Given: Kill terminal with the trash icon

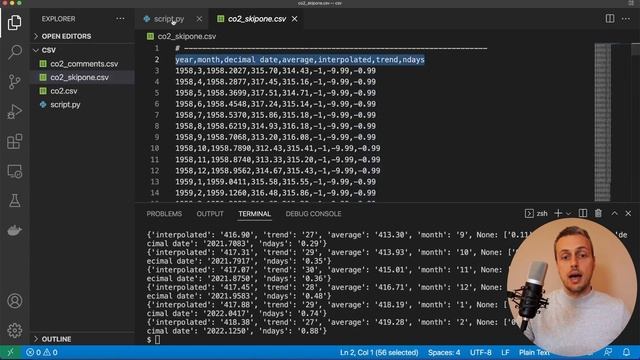Looking at the screenshot, I should (x=598, y=213).
